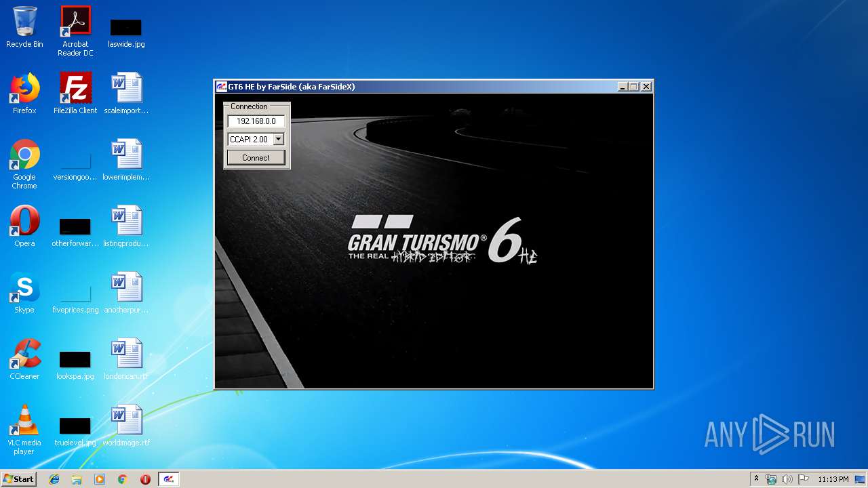
Task: Select the Google Chrome desktop shortcut
Action: pos(24,164)
